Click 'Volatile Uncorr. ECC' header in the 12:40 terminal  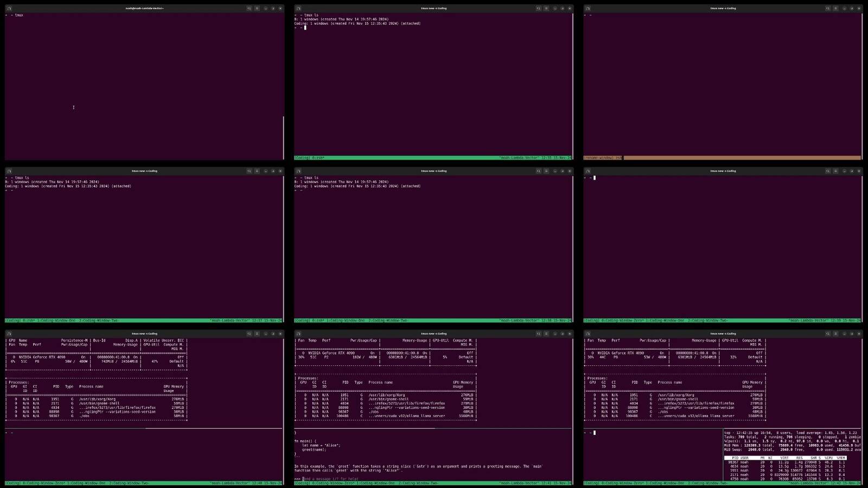coord(163,340)
